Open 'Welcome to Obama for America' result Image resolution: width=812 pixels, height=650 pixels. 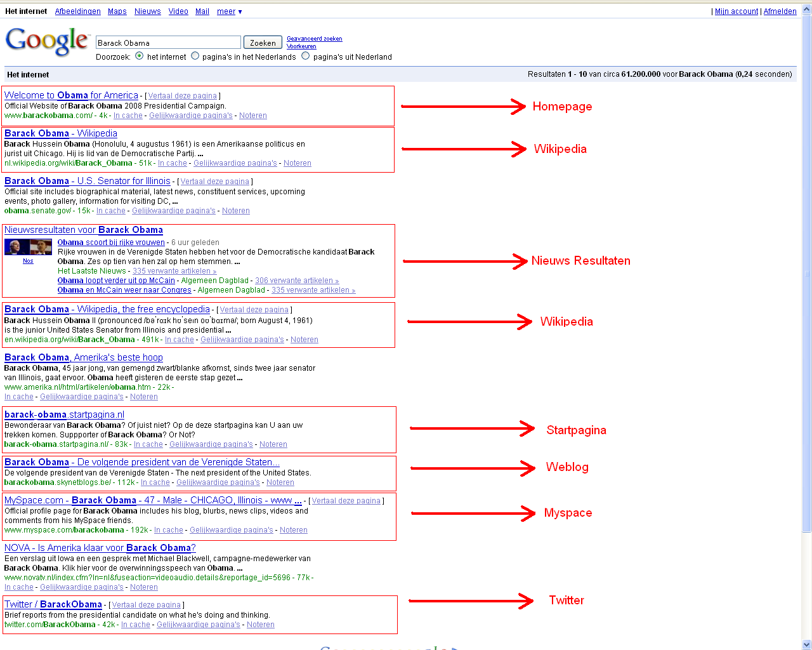tap(71, 95)
